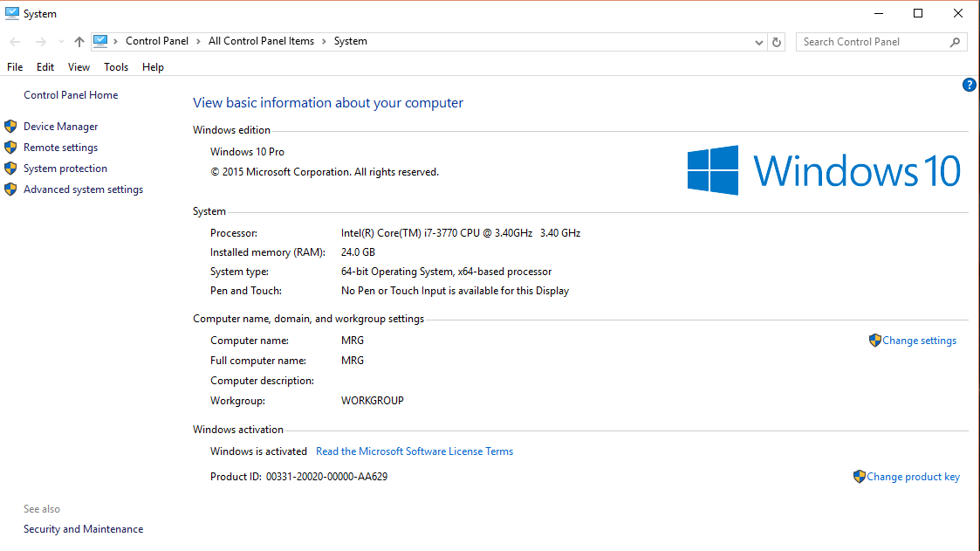Minimize the System window
This screenshot has width=980, height=551.
[879, 13]
